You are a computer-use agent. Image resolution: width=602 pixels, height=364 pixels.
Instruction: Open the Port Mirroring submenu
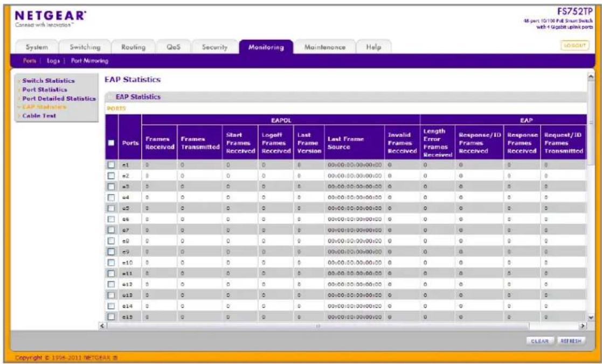[x=89, y=61]
